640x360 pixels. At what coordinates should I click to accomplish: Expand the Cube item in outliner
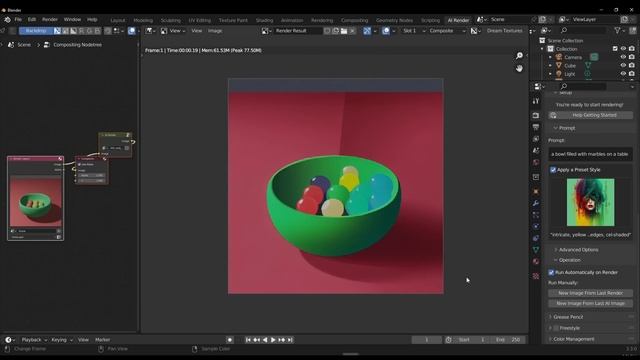pos(550,65)
